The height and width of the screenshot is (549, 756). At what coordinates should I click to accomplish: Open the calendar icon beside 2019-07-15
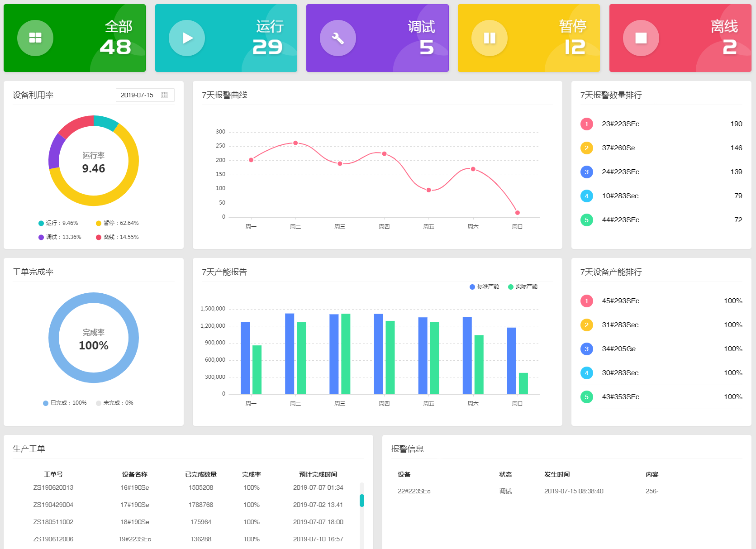pos(164,95)
